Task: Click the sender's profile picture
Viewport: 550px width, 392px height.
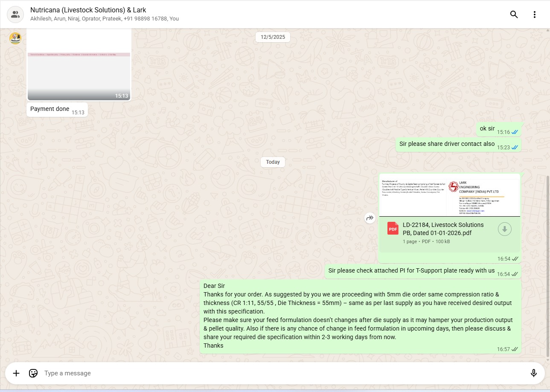Action: pos(15,38)
